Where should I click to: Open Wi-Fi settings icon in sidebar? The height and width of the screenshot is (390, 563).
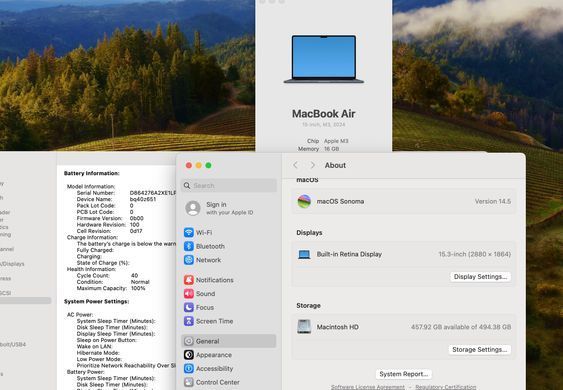pyautogui.click(x=189, y=232)
